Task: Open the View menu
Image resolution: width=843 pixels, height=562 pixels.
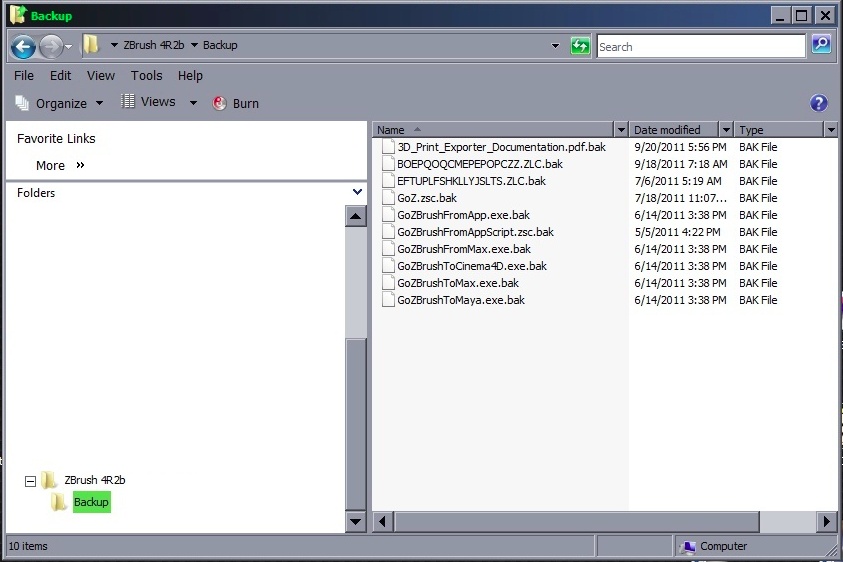Action: pos(101,76)
